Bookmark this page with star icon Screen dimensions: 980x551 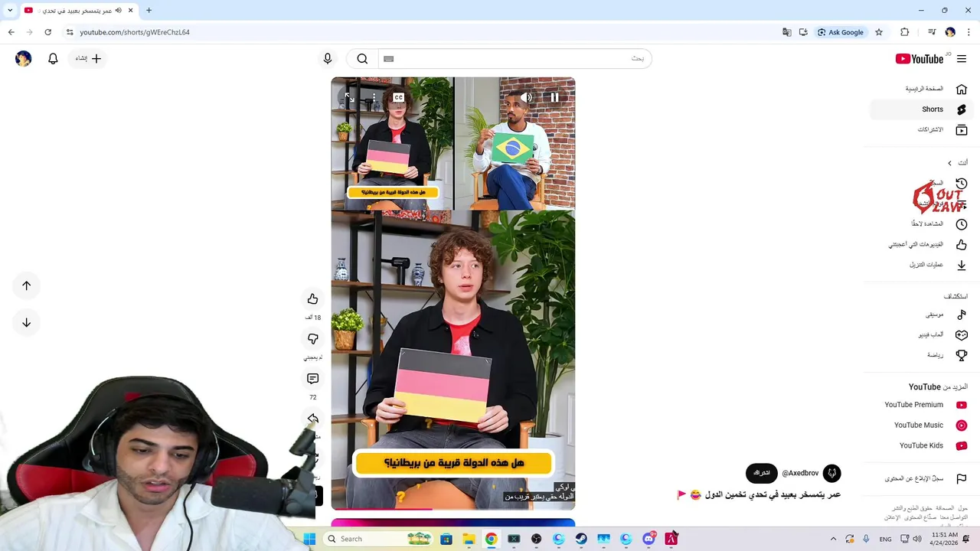879,32
